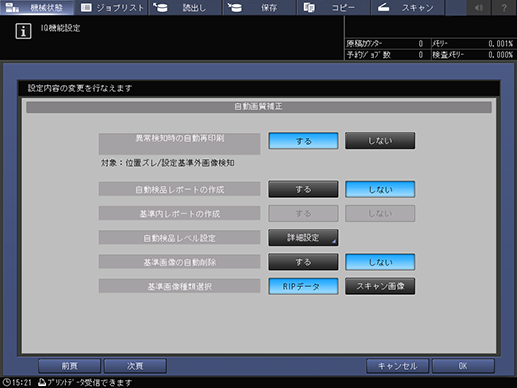The image size is (517, 388).
Task: Click the 設定内容の変更を行なえます message
Action: click(x=80, y=88)
